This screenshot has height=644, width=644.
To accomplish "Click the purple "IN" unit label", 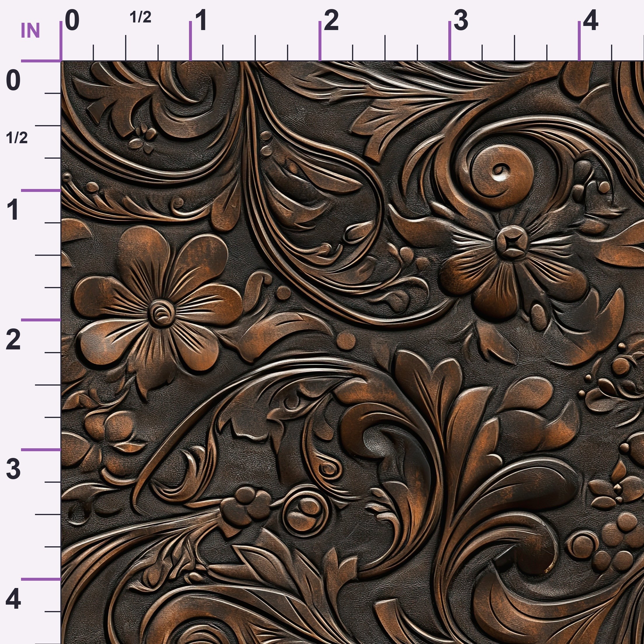I will pyautogui.click(x=30, y=31).
